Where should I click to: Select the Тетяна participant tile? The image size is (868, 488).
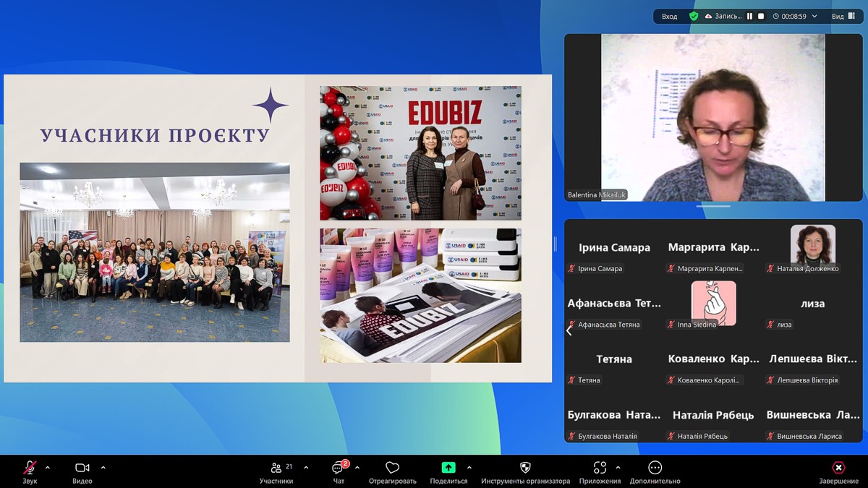click(614, 359)
